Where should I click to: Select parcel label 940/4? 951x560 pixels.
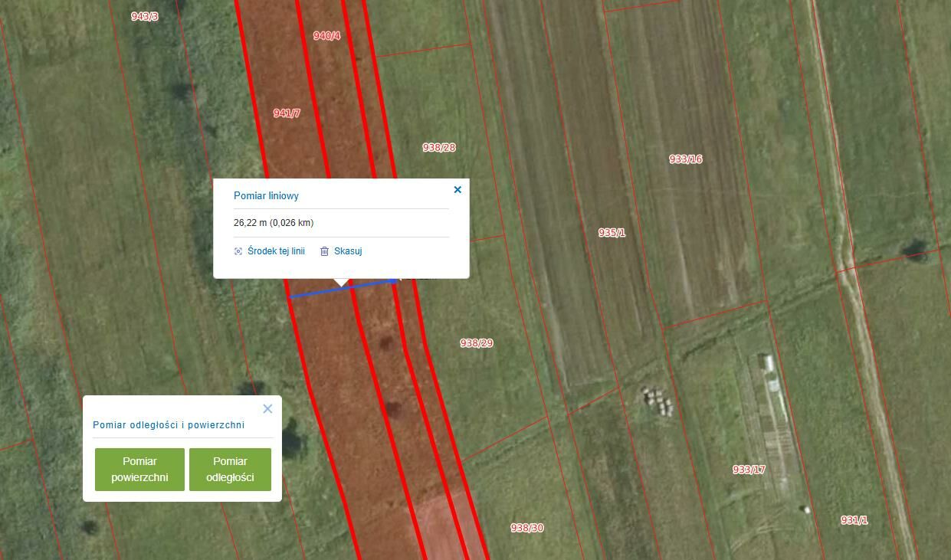coord(326,35)
